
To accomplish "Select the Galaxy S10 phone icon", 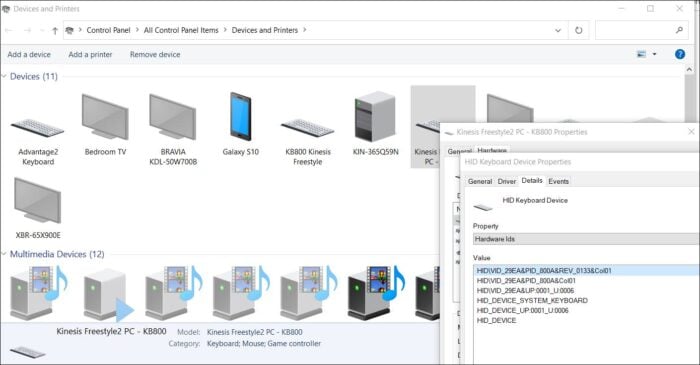I will [241, 116].
